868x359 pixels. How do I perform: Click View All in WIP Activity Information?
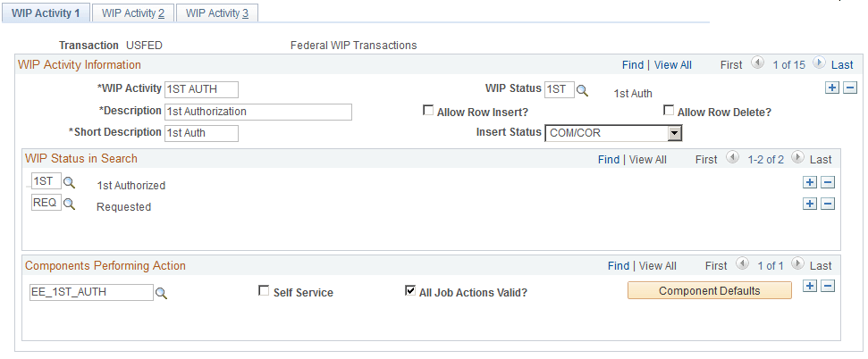[x=672, y=64]
